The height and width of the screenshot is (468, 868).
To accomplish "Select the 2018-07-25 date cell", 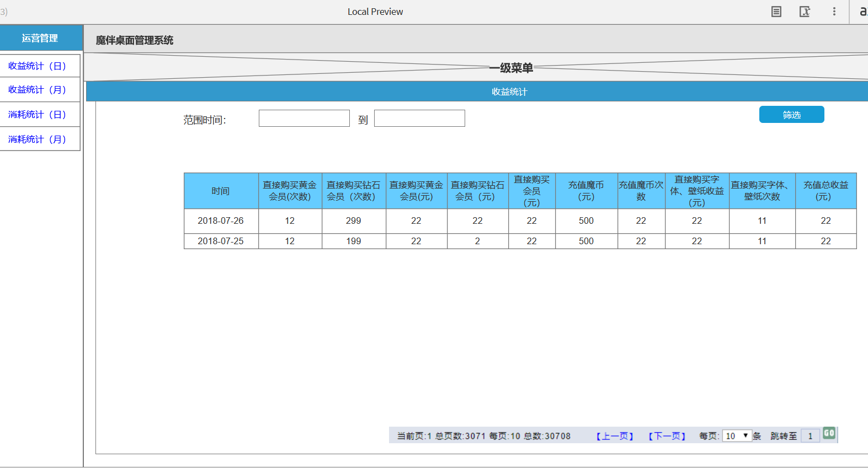I will pyautogui.click(x=221, y=241).
